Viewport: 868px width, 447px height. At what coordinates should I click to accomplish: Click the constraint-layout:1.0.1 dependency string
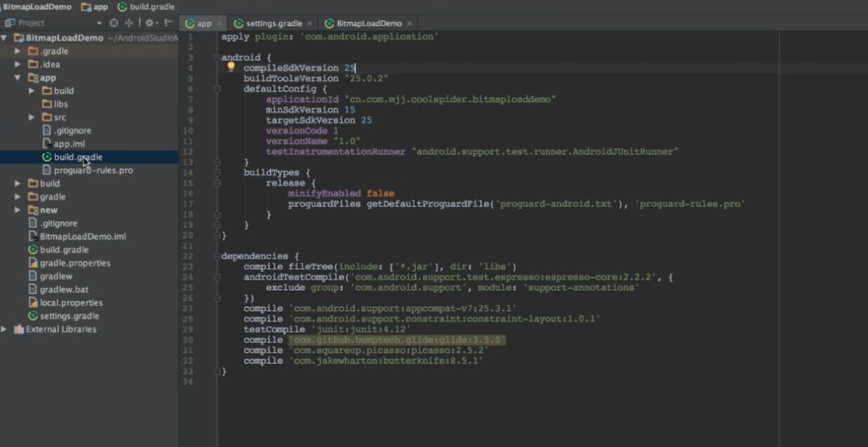pyautogui.click(x=444, y=319)
